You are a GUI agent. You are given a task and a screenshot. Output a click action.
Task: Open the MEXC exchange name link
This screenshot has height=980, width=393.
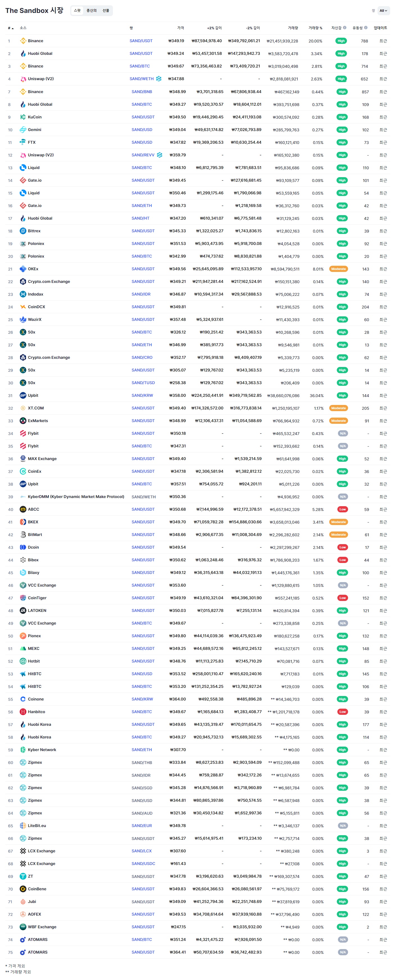click(x=33, y=649)
